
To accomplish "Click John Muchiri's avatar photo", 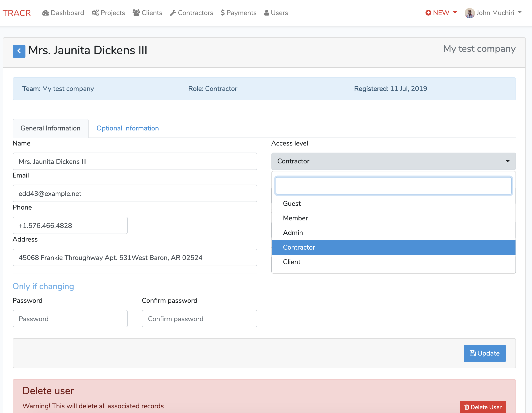I will click(469, 13).
